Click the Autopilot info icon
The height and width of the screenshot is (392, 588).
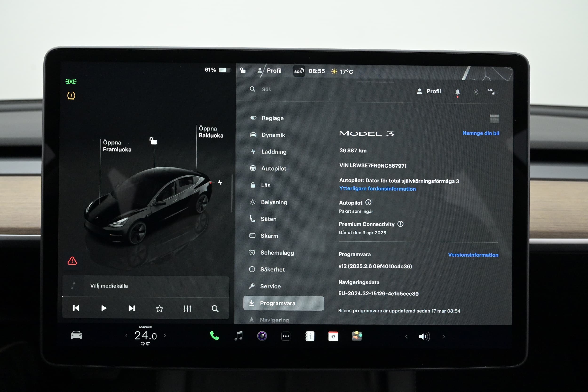(x=368, y=202)
